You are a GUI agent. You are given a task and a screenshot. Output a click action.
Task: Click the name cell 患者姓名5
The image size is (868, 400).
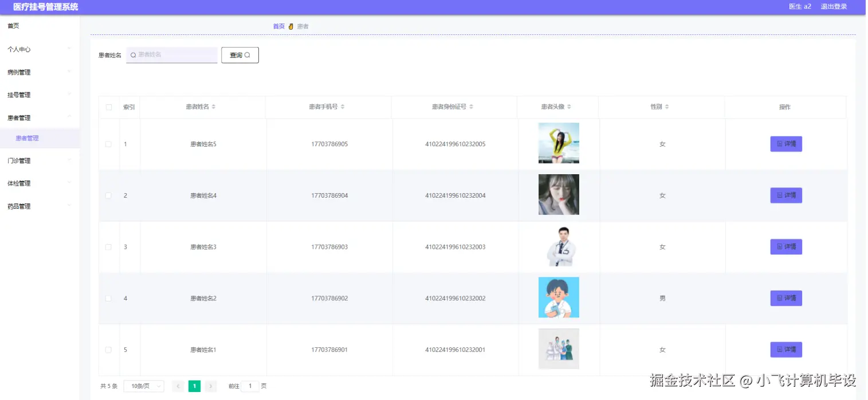tap(203, 144)
